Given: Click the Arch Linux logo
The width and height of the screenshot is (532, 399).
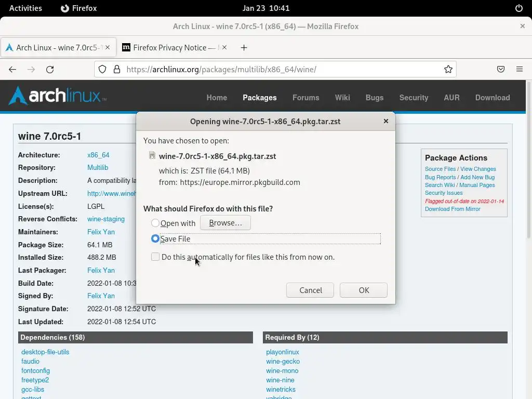Looking at the screenshot, I should point(57,96).
